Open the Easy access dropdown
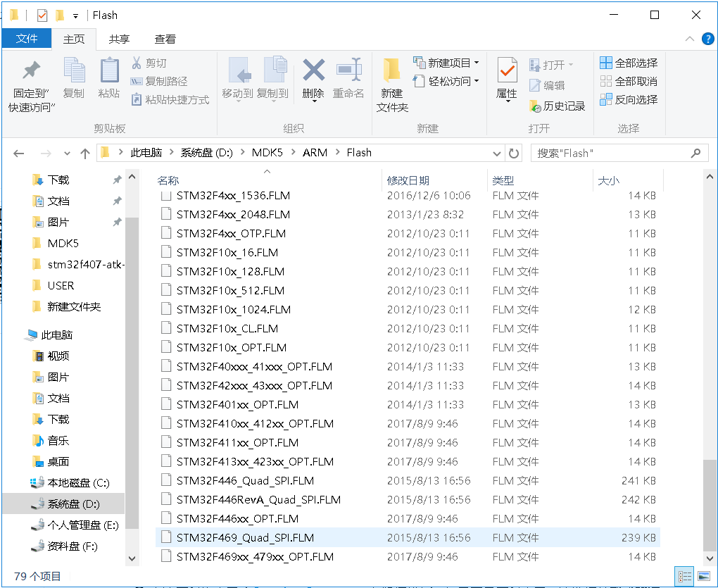 [477, 81]
